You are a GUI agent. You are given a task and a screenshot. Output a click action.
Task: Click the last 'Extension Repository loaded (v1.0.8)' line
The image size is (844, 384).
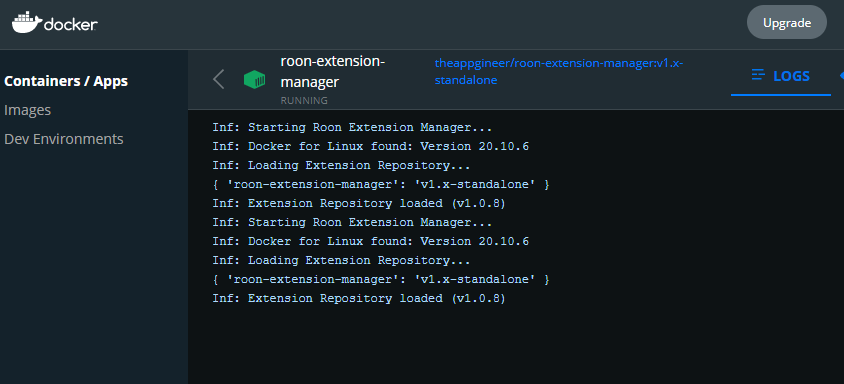[x=359, y=298]
